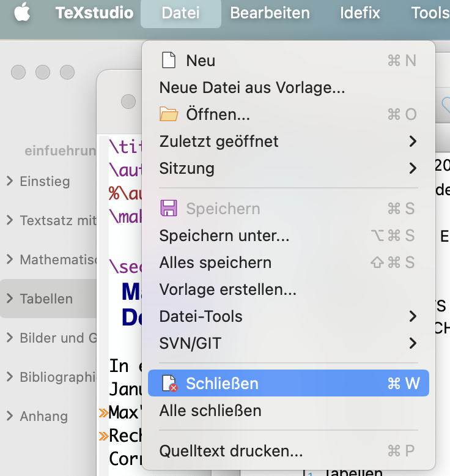Image resolution: width=450 pixels, height=476 pixels.
Task: Choose Quelltext drucken
Action: (231, 452)
